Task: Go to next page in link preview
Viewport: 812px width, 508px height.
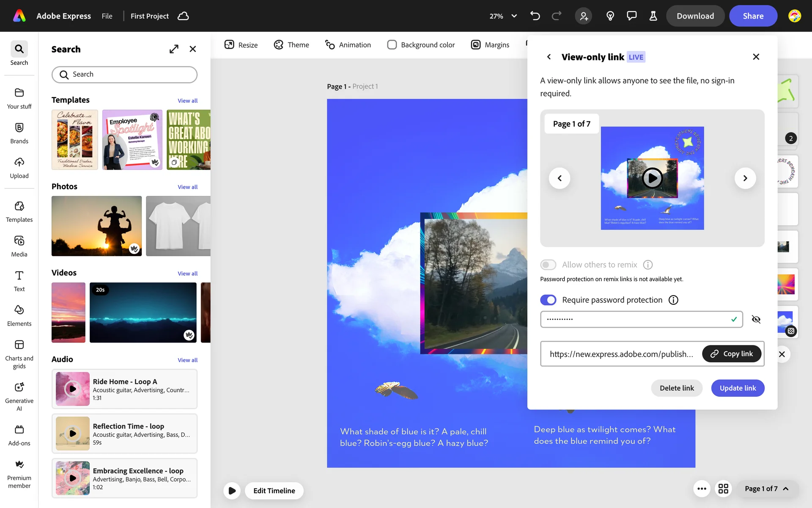Action: (745, 178)
